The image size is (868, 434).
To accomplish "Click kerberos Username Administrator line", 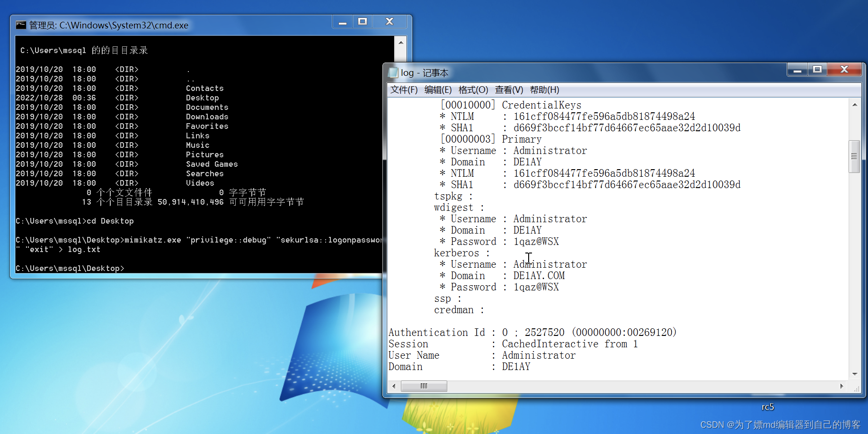I will tap(514, 264).
